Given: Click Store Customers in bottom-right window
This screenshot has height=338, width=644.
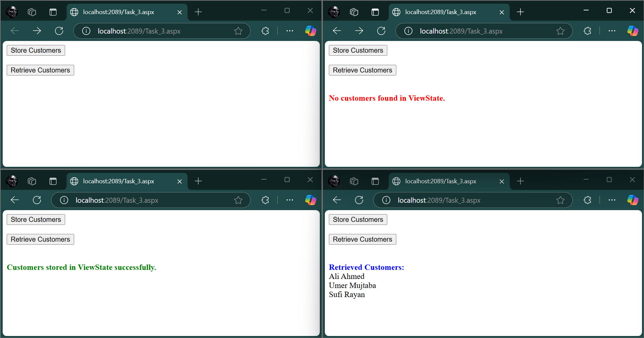Looking at the screenshot, I should [358, 220].
